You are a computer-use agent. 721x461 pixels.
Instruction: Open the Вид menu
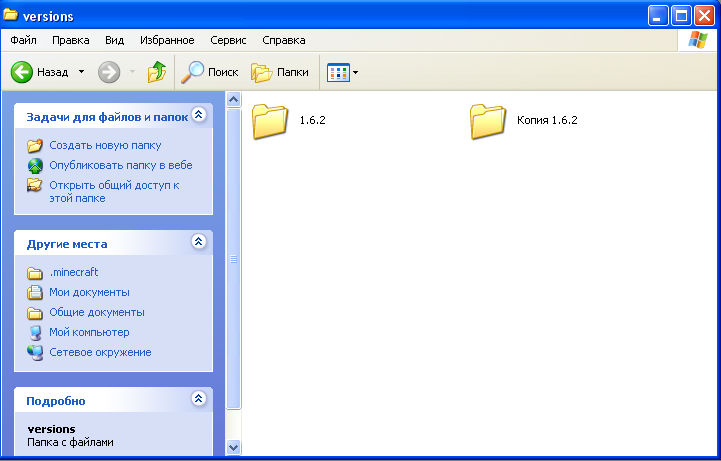coord(114,40)
